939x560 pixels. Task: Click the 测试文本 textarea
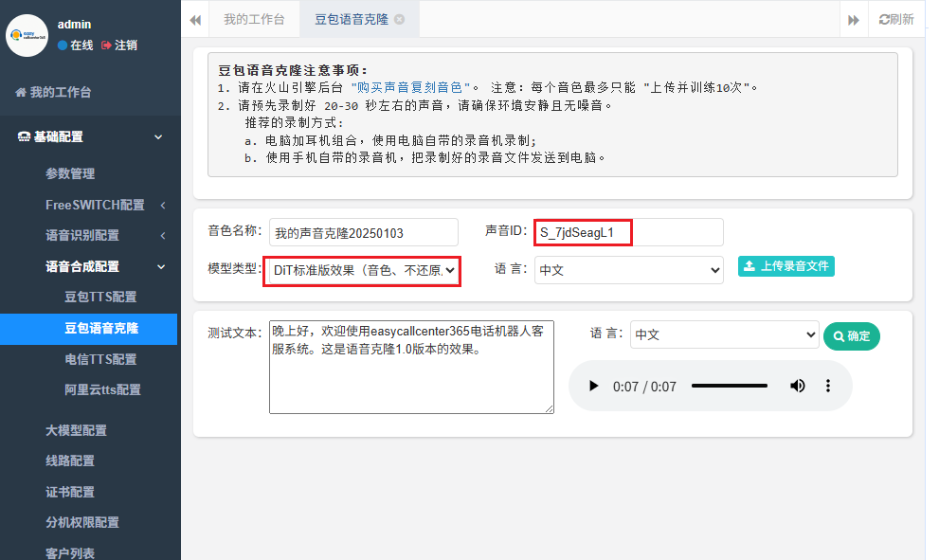411,367
